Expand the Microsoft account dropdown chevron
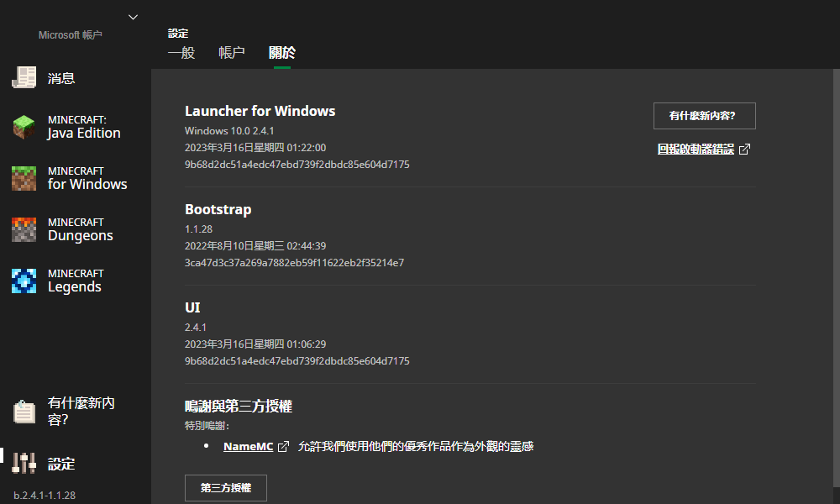 coord(133,17)
